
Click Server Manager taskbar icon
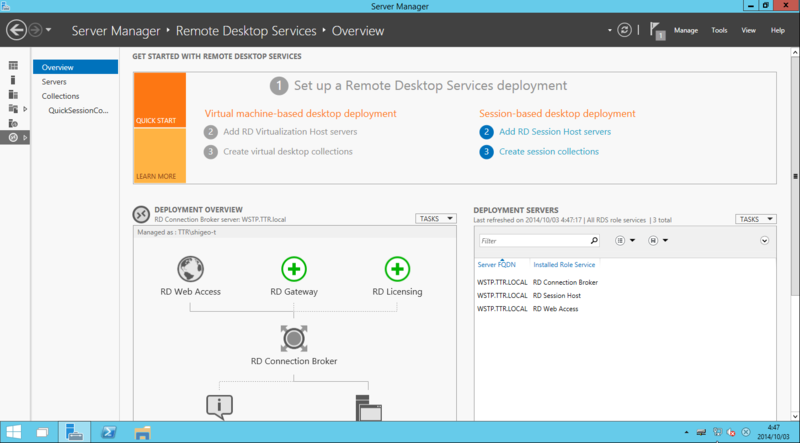tap(74, 432)
